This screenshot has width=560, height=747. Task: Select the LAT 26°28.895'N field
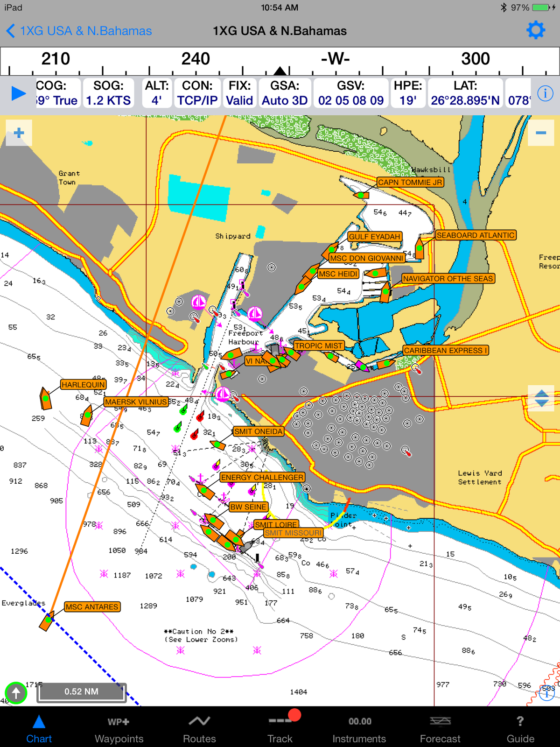point(465,93)
